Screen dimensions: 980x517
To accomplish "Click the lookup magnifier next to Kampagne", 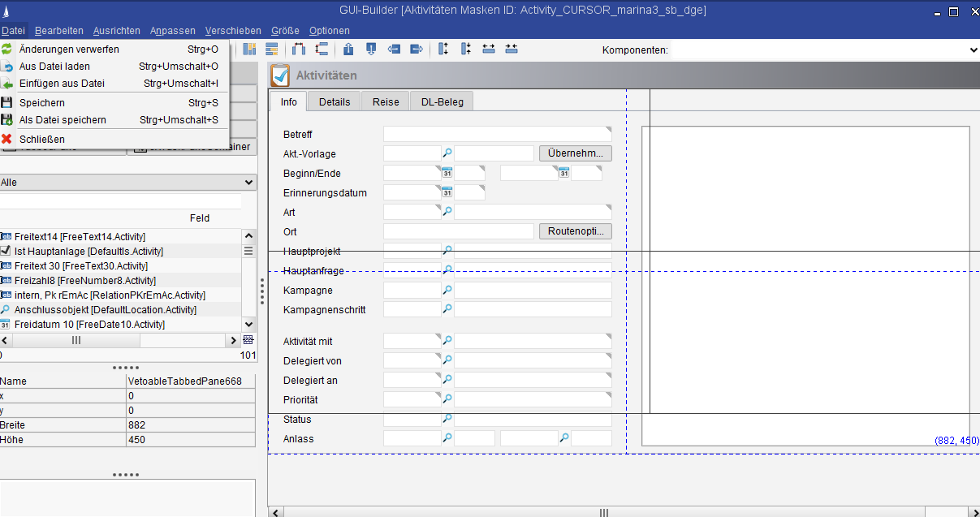I will (447, 290).
